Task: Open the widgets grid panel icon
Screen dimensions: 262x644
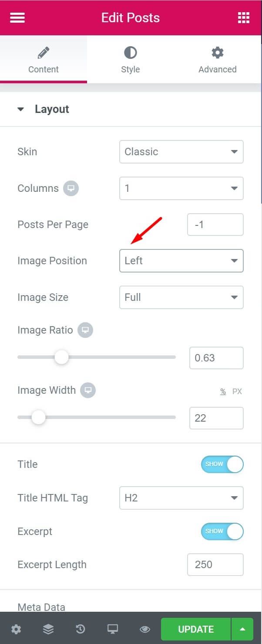Action: (244, 18)
